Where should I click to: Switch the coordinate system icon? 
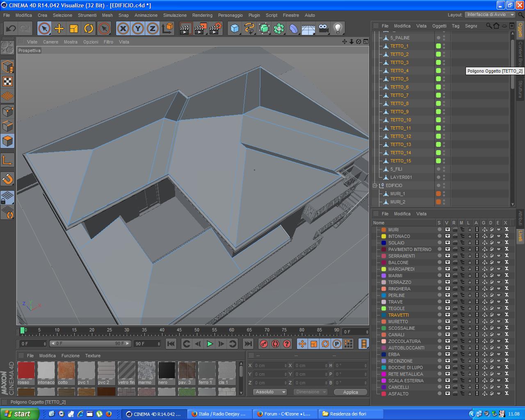(x=167, y=28)
